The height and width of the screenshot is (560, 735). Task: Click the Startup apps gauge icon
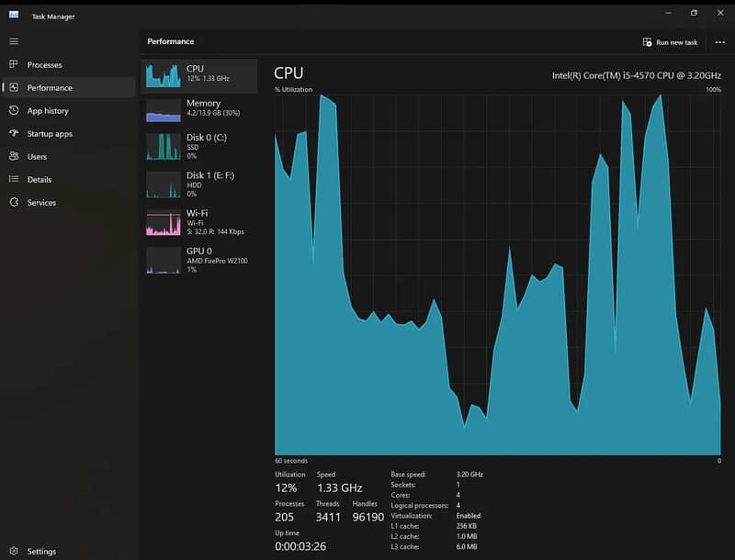(14, 133)
